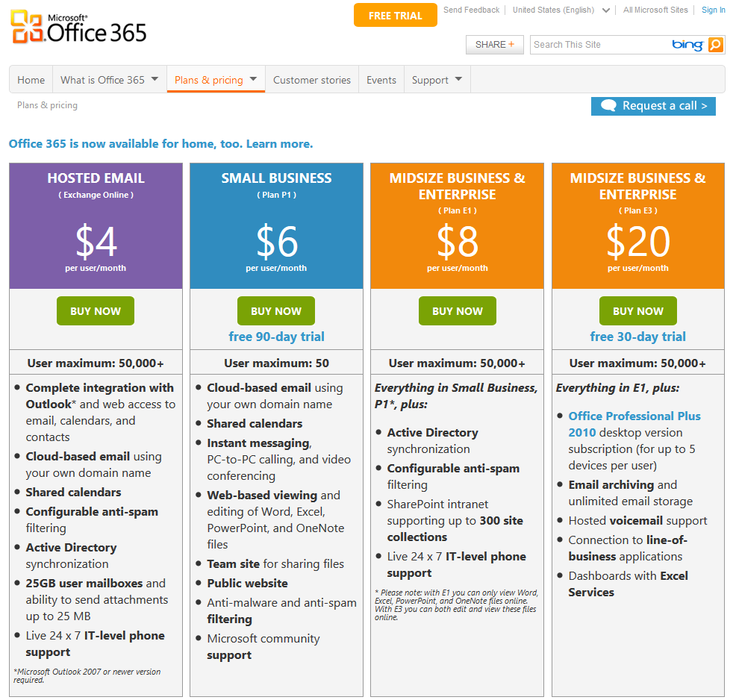Image resolution: width=736 pixels, height=700 pixels.
Task: Open the Office Professional Plus 2010 link
Action: (634, 424)
